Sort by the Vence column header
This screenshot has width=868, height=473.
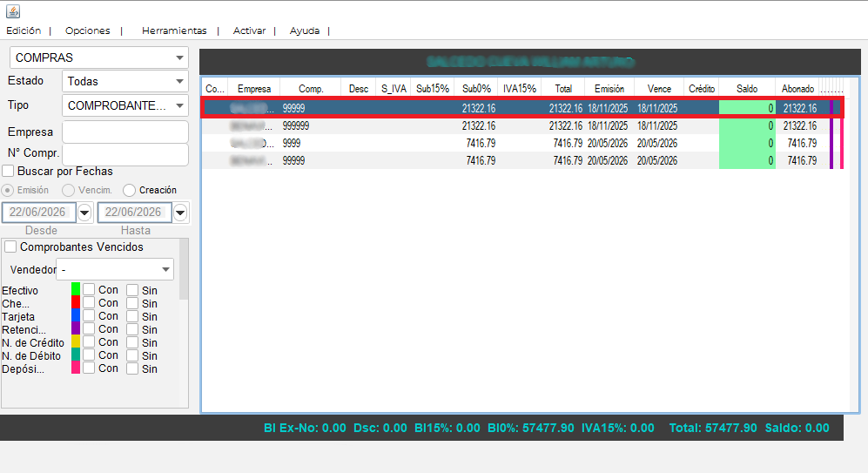[x=659, y=89]
